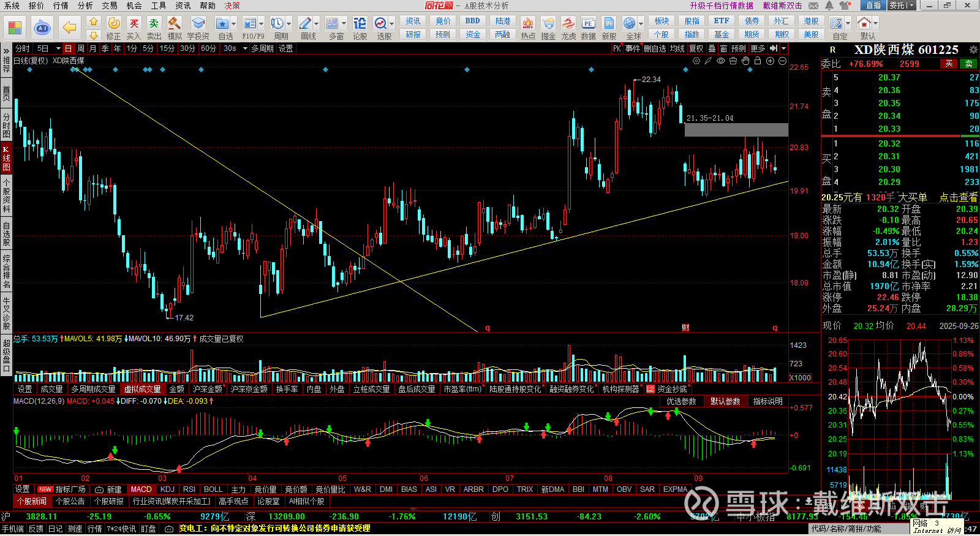Select the 默认参数 parameter option

pos(725,401)
